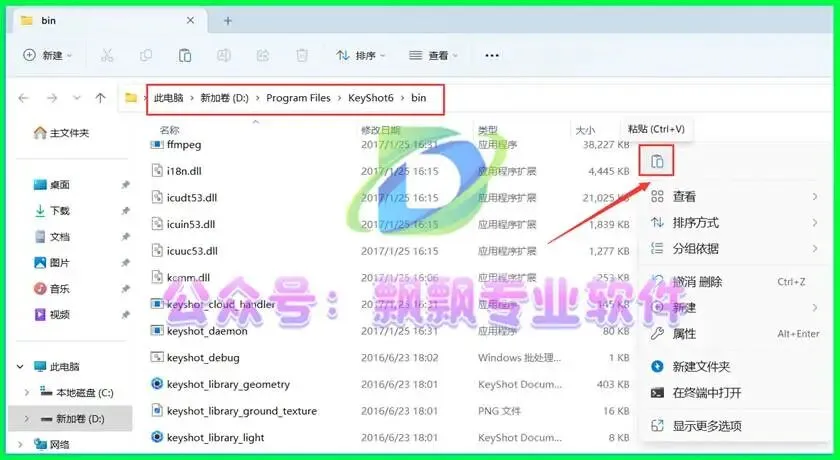Open 下载 in sidebar
Image resolution: width=840 pixels, height=460 pixels.
tap(52, 210)
